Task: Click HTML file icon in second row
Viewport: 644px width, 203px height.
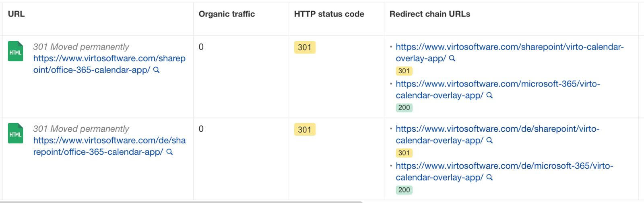Action: pos(16,134)
